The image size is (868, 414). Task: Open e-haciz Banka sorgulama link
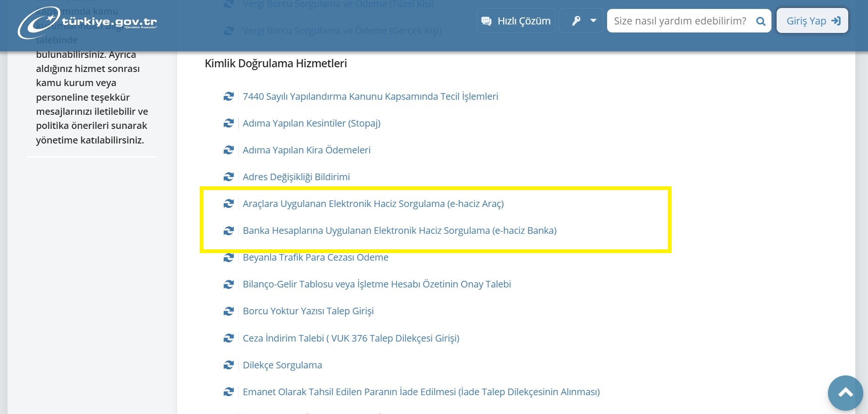pyautogui.click(x=399, y=231)
